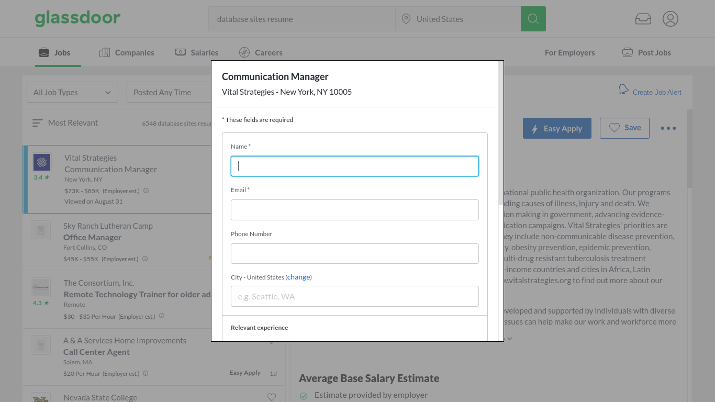Click info icon beside $73K - $85K salary
This screenshot has width=715, height=402.
(146, 191)
